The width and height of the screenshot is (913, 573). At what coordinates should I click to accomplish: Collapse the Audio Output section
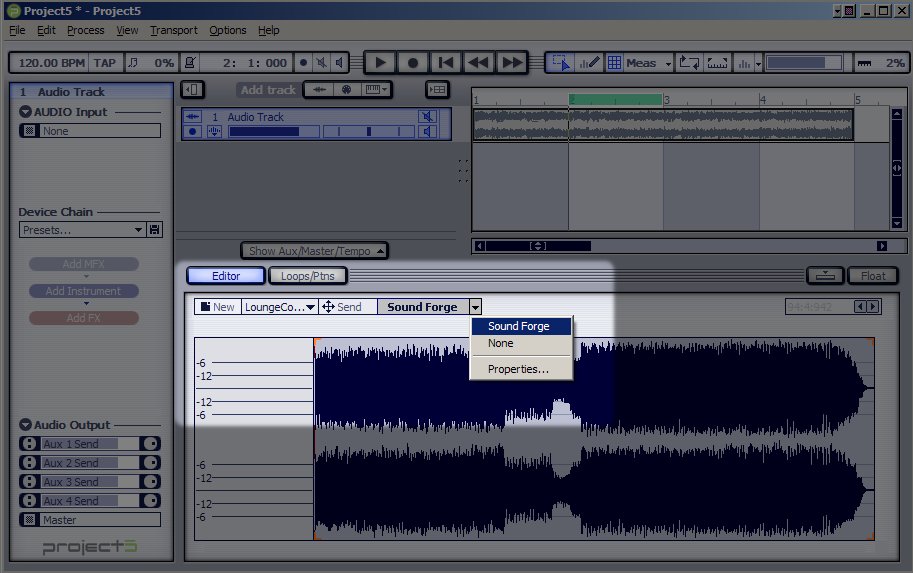coord(25,425)
